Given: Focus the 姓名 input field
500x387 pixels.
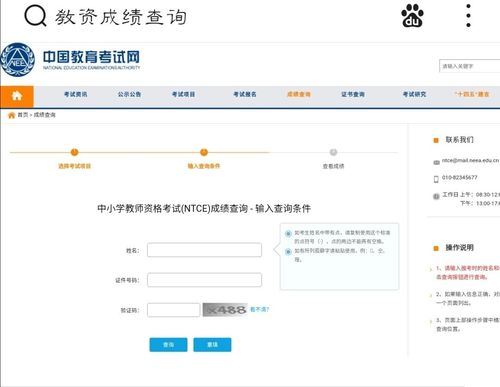Looking at the screenshot, I should point(204,250).
